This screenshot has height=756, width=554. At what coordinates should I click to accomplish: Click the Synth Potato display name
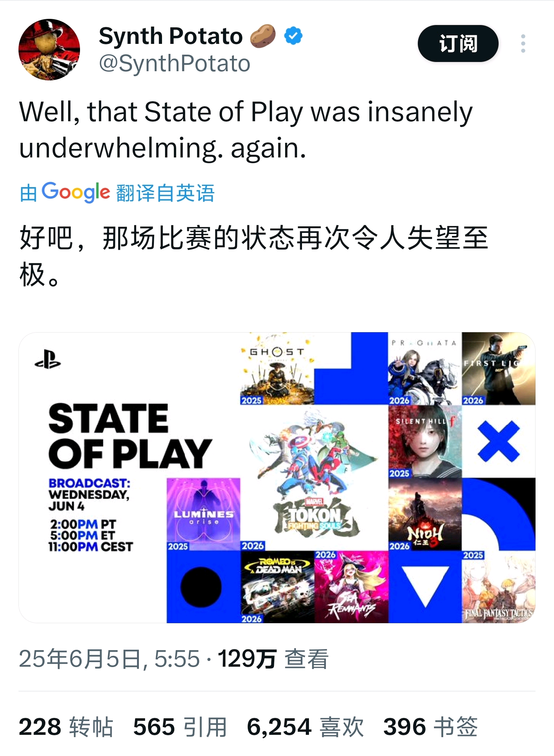point(171,36)
